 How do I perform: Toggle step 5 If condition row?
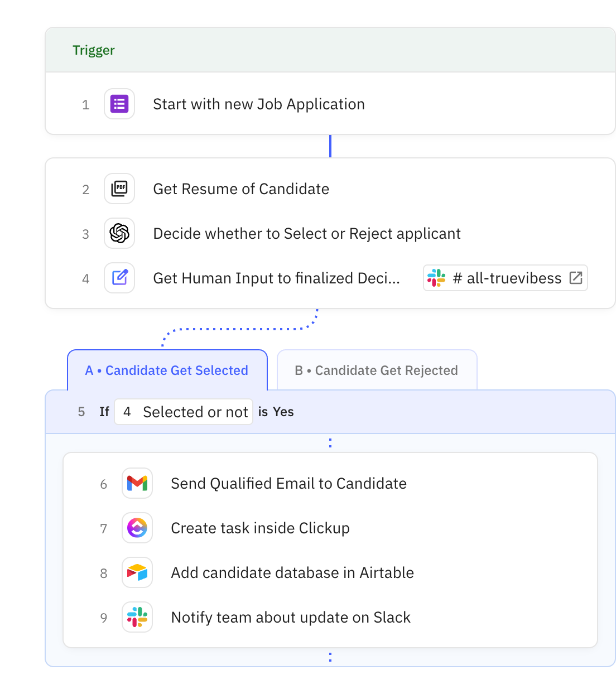104,412
